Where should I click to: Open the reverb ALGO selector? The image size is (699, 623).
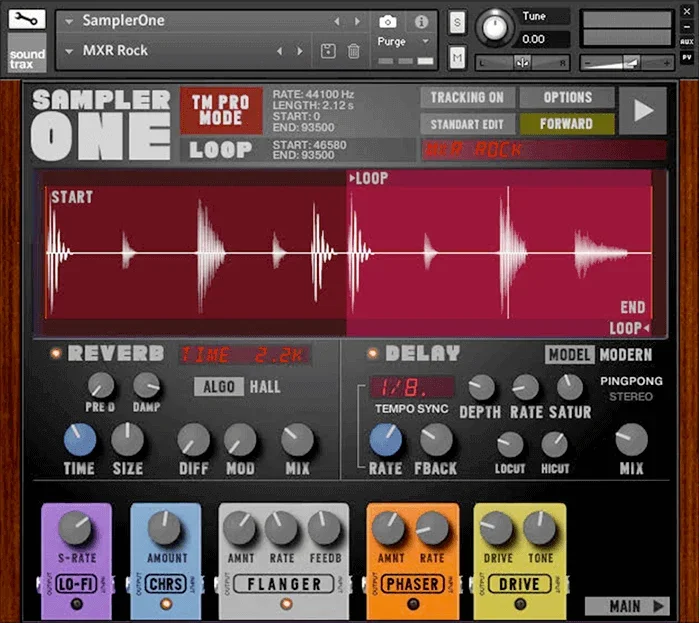click(x=219, y=386)
